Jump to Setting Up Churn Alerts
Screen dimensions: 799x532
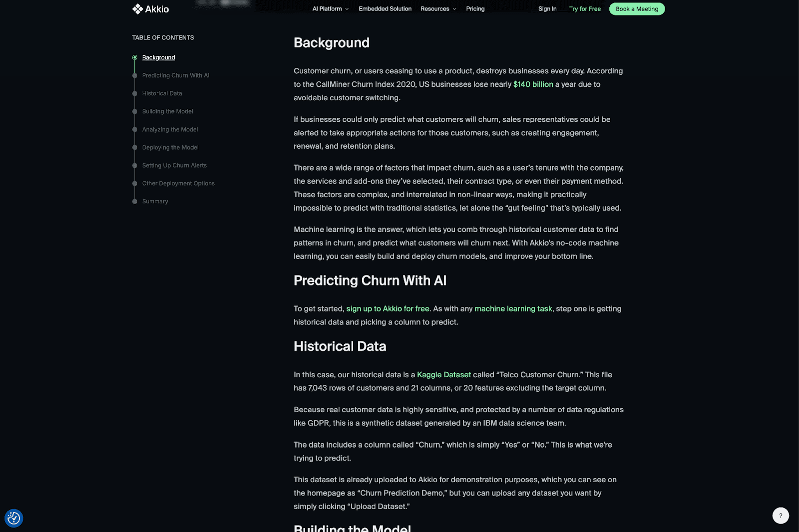[174, 165]
